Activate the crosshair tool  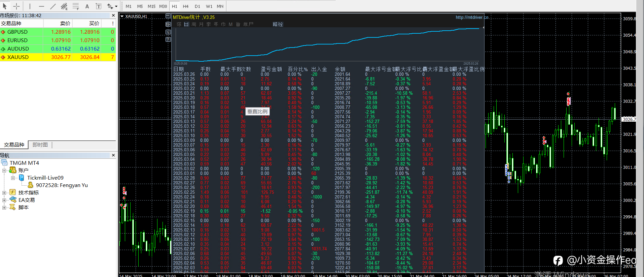click(16, 6)
